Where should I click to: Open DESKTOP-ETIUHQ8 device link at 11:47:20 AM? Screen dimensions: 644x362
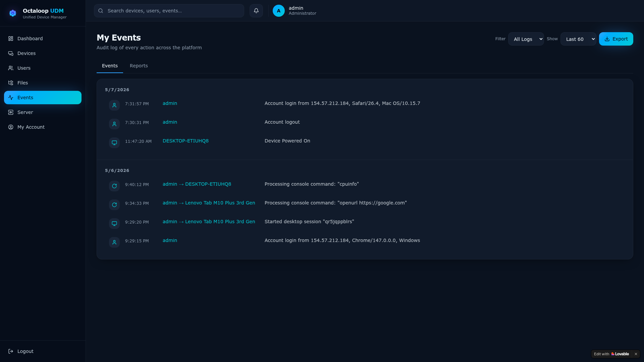pyautogui.click(x=185, y=141)
